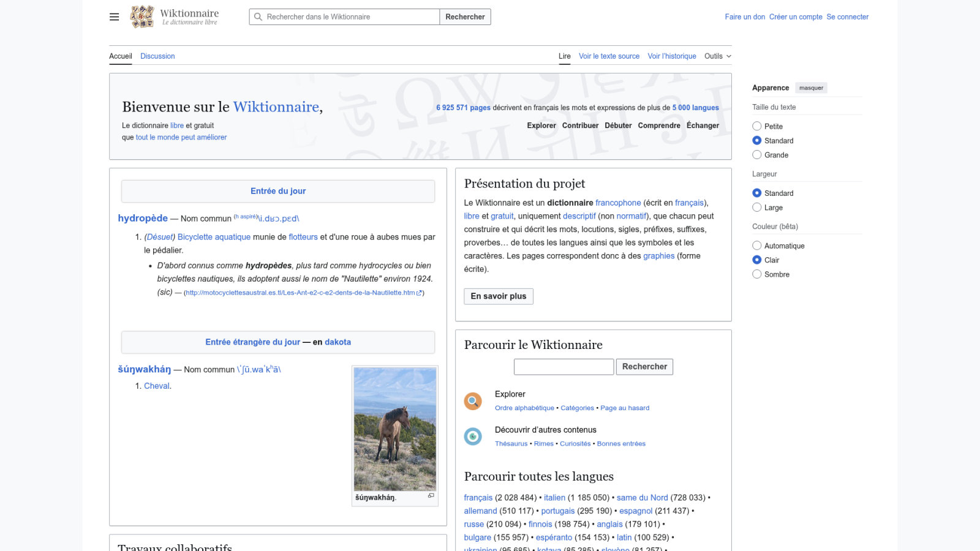Open the français language link

tap(478, 498)
